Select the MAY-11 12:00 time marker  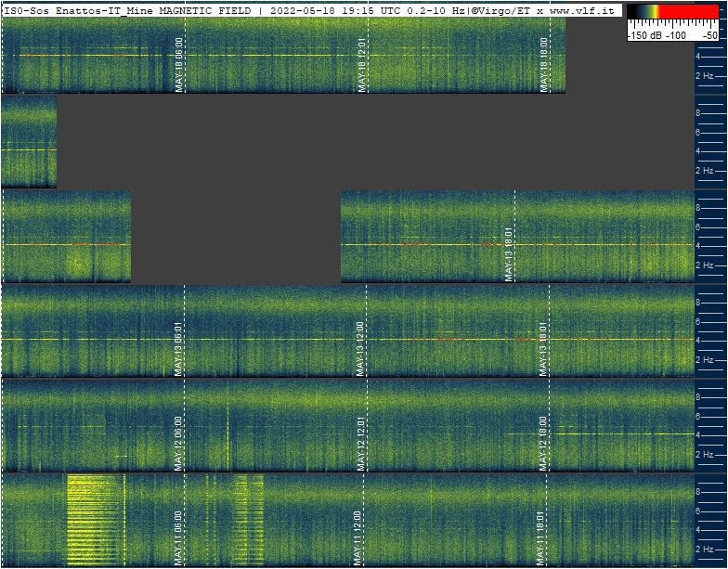[357, 538]
